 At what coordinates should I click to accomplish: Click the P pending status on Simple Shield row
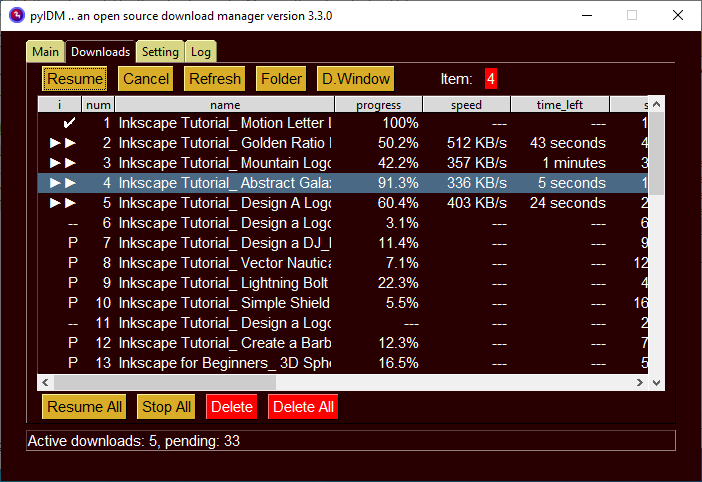tap(73, 303)
